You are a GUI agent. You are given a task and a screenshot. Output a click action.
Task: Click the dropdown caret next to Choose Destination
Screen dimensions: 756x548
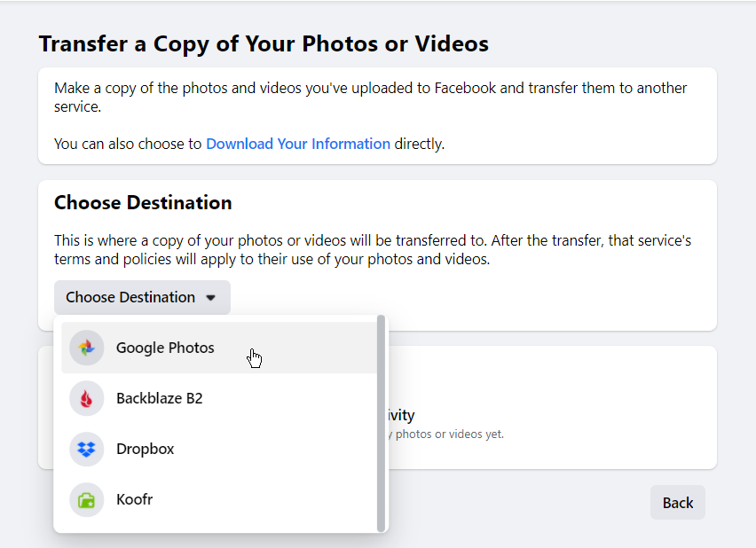(x=210, y=298)
